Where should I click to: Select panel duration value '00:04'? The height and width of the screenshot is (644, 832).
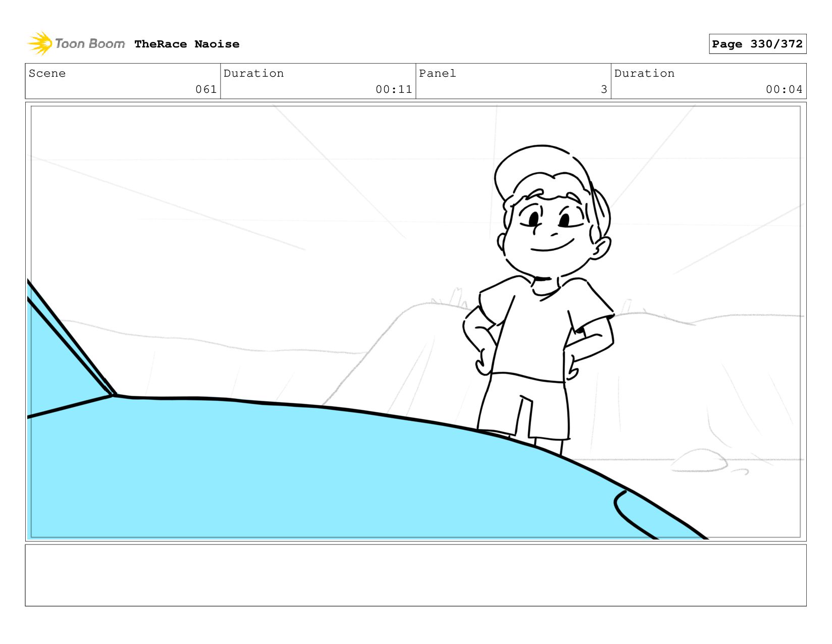pyautogui.click(x=784, y=89)
